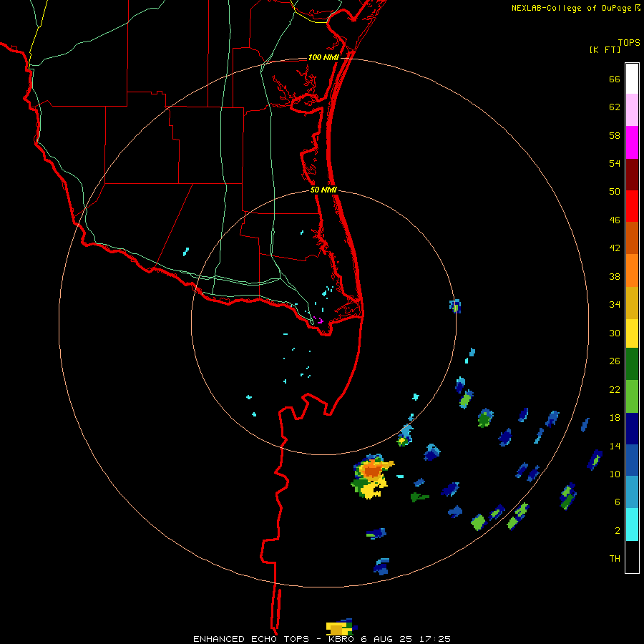The width and height of the screenshot is (644, 644).
Task: Click the '[K FT]' units label
Action: click(605, 49)
